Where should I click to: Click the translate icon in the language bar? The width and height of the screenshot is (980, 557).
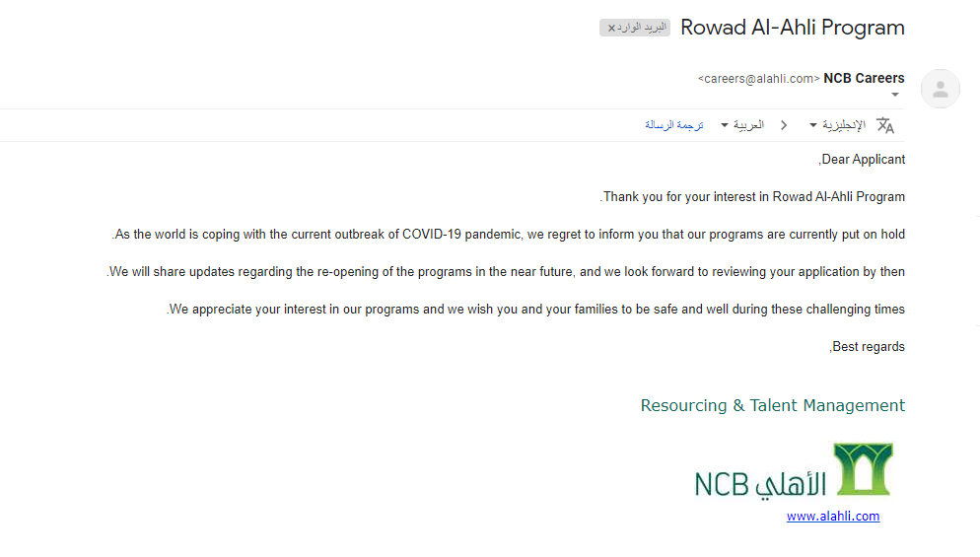click(x=885, y=125)
